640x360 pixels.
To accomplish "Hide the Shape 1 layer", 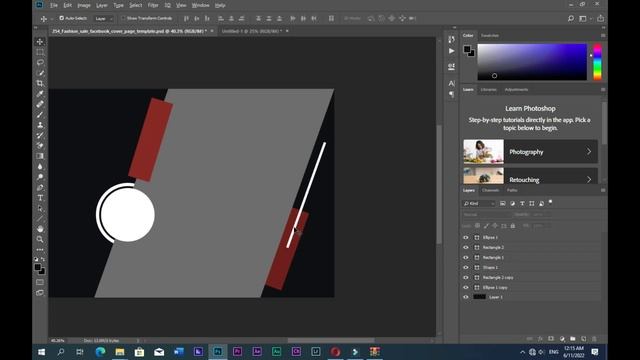I will coord(466,267).
